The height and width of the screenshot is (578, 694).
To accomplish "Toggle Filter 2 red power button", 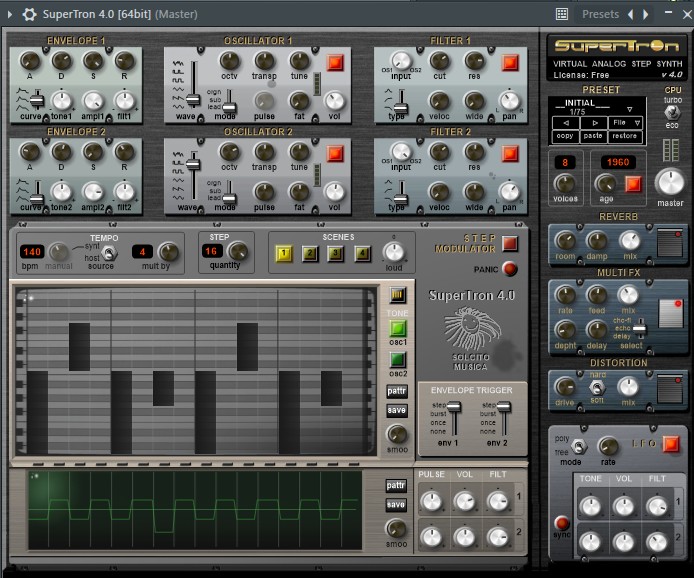I will coord(510,154).
